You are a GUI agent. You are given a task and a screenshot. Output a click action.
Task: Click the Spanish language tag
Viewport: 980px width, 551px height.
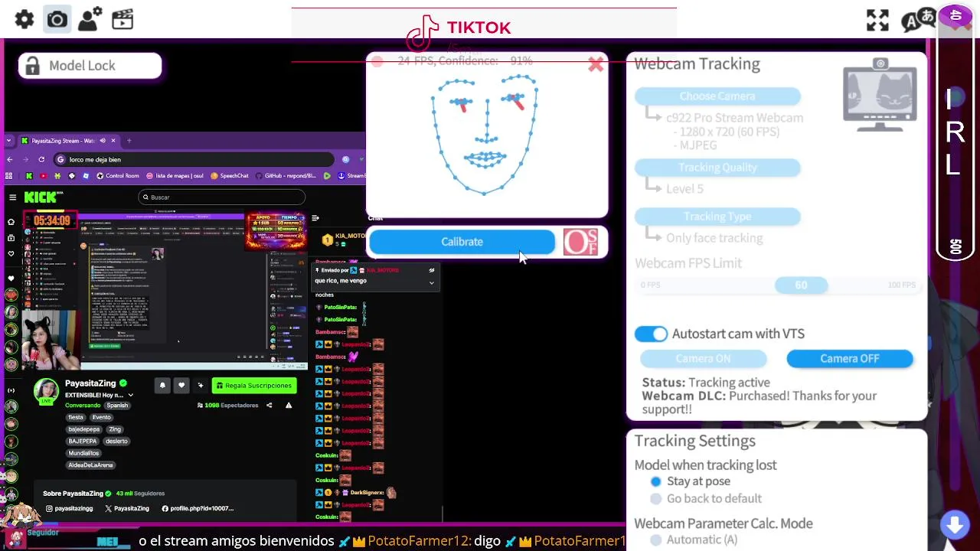pos(117,406)
